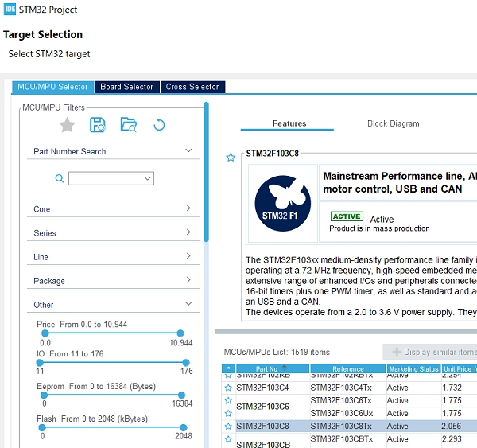Image resolution: width=477 pixels, height=448 pixels.
Task: Click the gray favorites star filter icon
Action: (68, 124)
